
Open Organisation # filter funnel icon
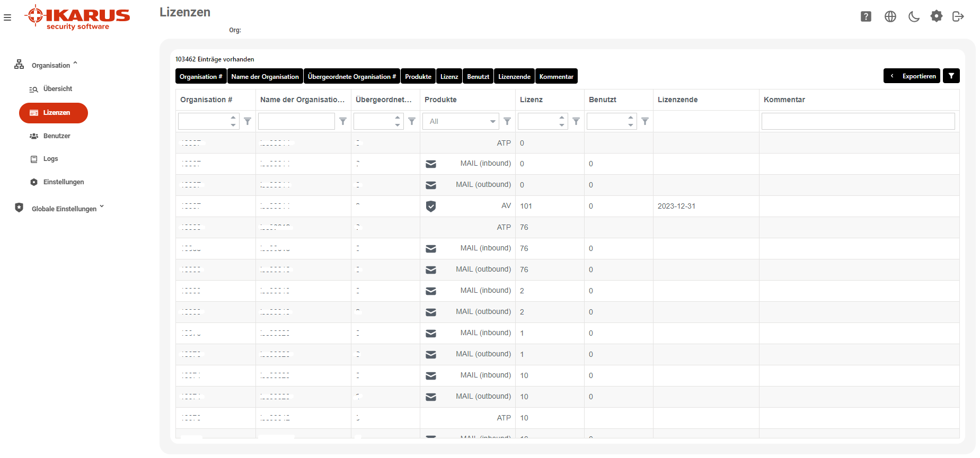pos(248,121)
